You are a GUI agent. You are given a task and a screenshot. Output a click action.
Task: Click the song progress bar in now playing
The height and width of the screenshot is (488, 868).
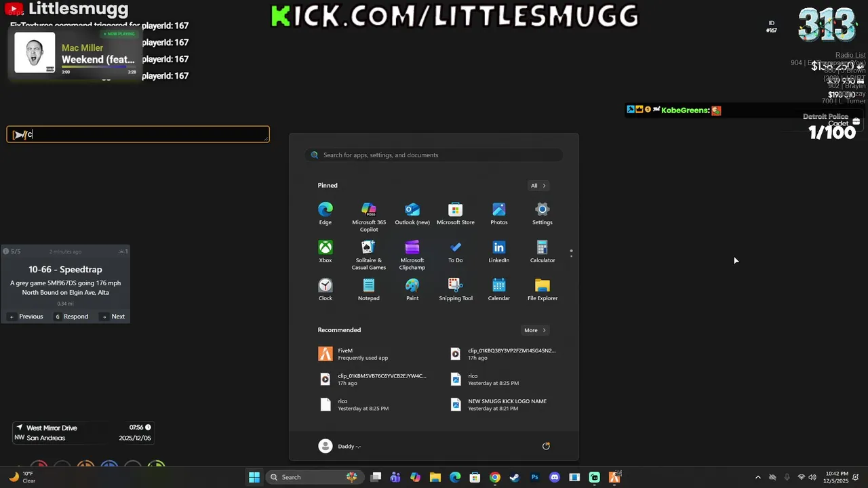[99, 66]
